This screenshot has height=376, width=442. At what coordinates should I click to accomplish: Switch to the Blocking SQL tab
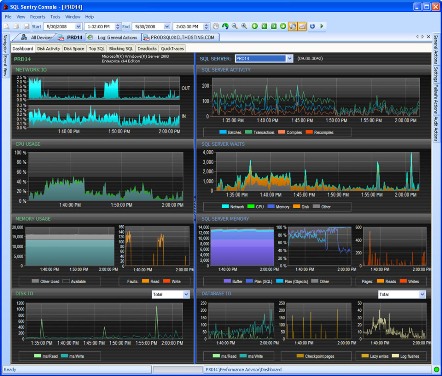[x=121, y=49]
